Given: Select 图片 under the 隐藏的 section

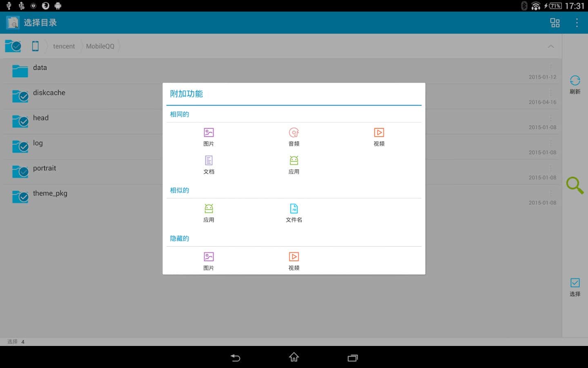Looking at the screenshot, I should click(209, 261).
